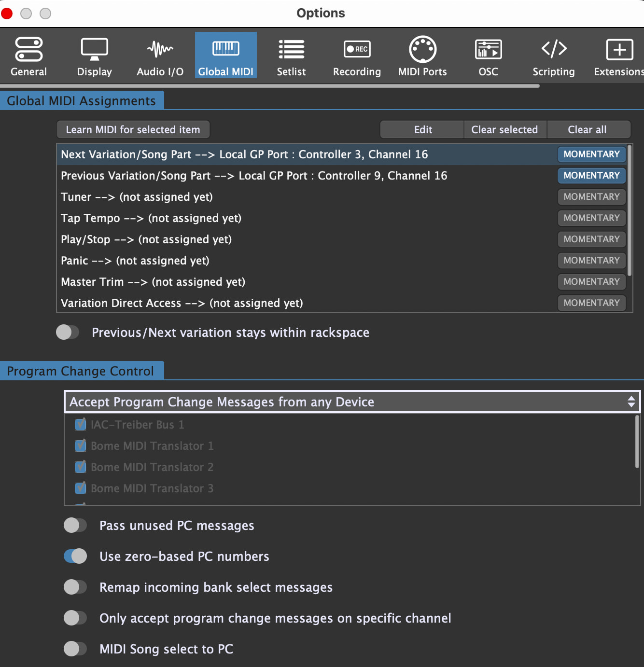
Task: Toggle Previous/Next variation stays within rackspace
Action: click(68, 332)
